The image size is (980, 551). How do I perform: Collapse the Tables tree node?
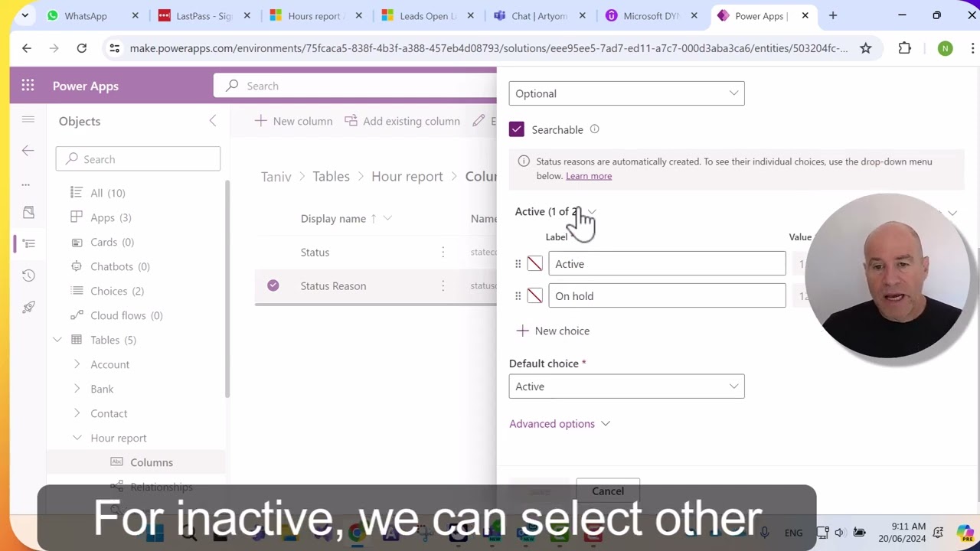point(57,340)
